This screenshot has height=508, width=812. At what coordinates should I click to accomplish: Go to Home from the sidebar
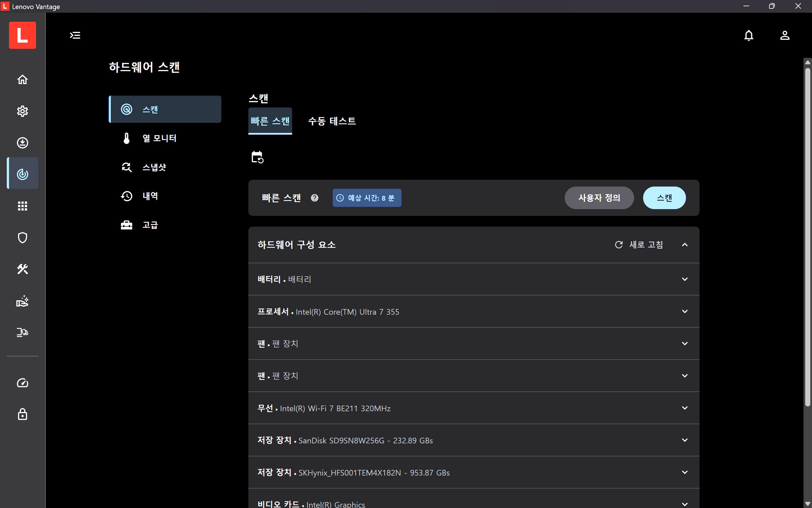[22, 80]
